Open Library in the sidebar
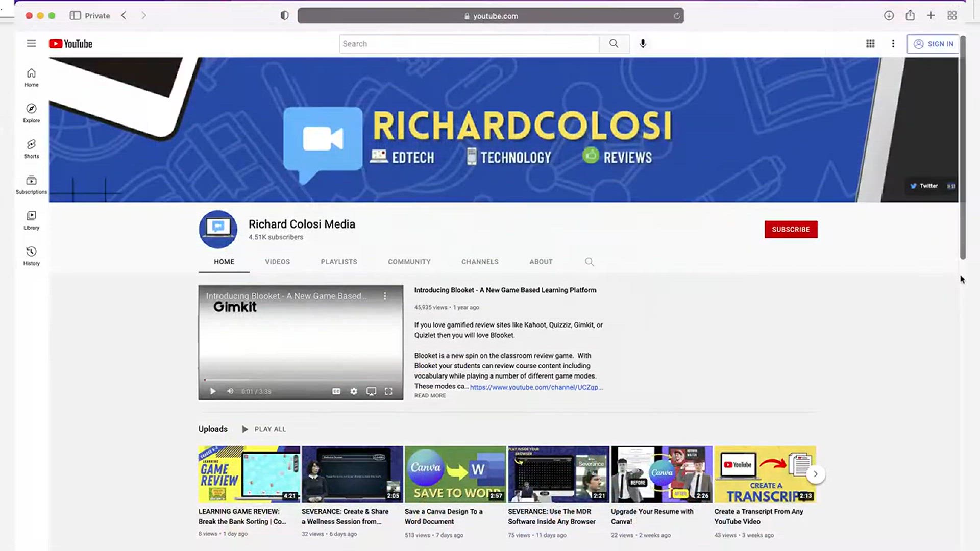Viewport: 980px width, 551px height. [31, 220]
